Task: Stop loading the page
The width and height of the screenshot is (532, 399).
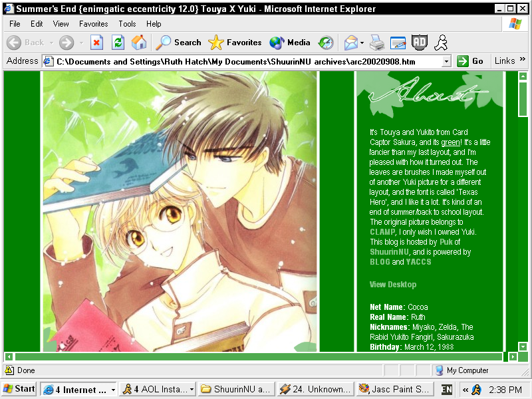Action: [x=96, y=43]
